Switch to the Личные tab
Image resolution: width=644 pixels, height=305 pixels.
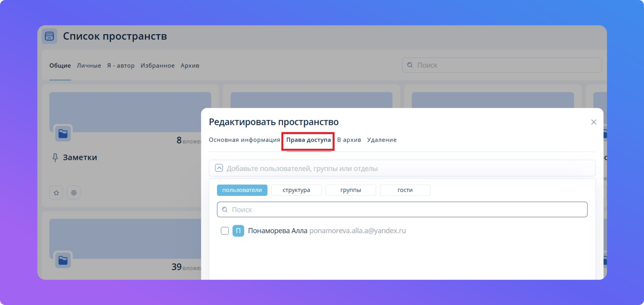(89, 66)
